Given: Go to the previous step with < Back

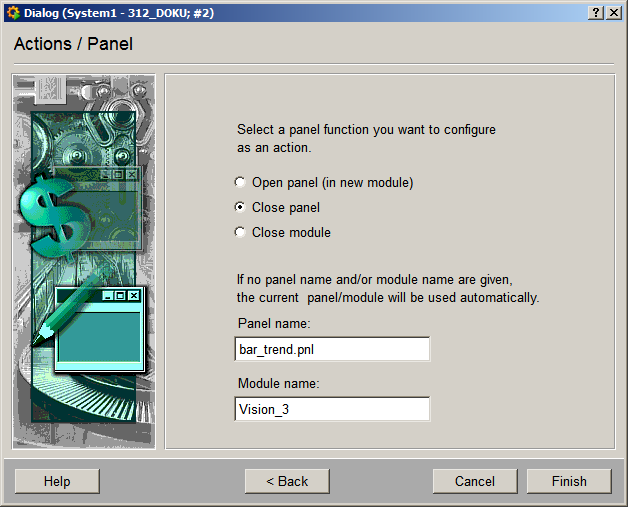Looking at the screenshot, I should (x=287, y=481).
